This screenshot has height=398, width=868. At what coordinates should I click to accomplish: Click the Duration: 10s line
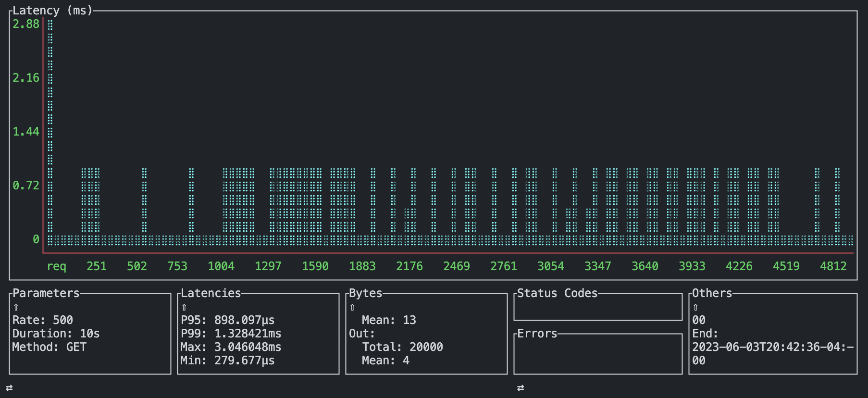tap(56, 334)
